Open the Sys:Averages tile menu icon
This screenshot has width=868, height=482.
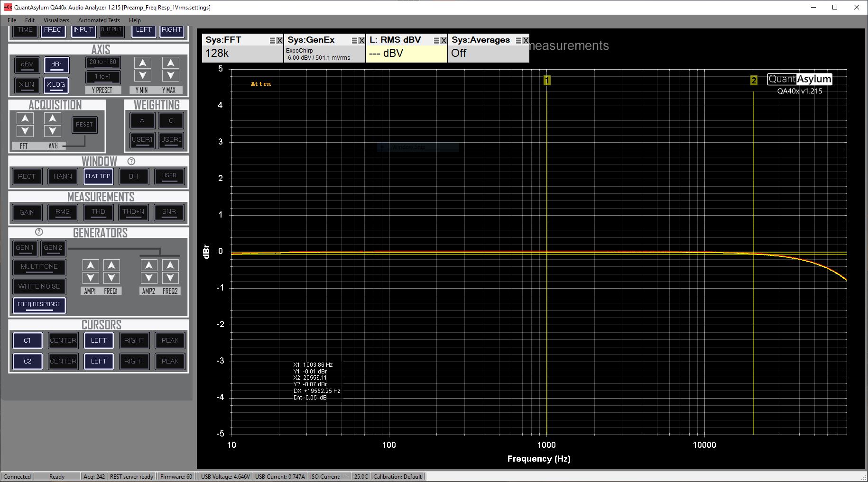tap(518, 41)
